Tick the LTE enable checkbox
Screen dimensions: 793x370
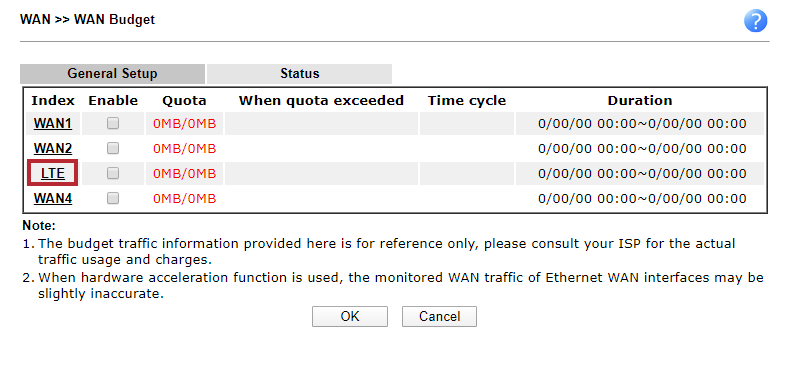(x=113, y=173)
